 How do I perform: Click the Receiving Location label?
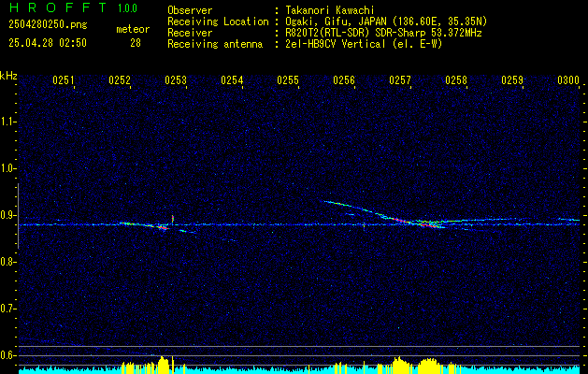(218, 22)
